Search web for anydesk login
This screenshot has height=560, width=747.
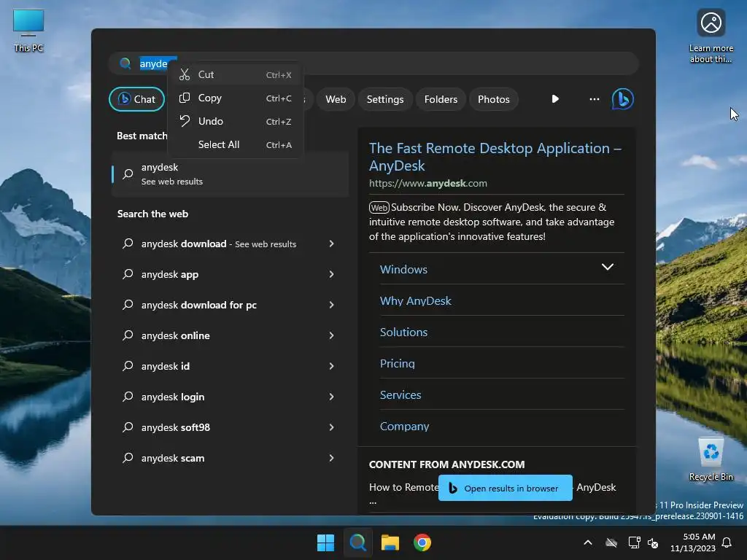click(173, 397)
